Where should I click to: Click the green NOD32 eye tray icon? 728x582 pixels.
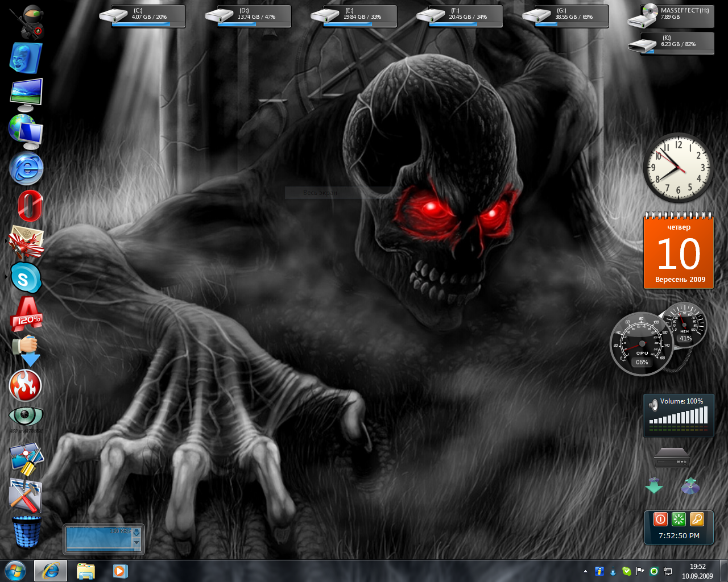coord(654,571)
